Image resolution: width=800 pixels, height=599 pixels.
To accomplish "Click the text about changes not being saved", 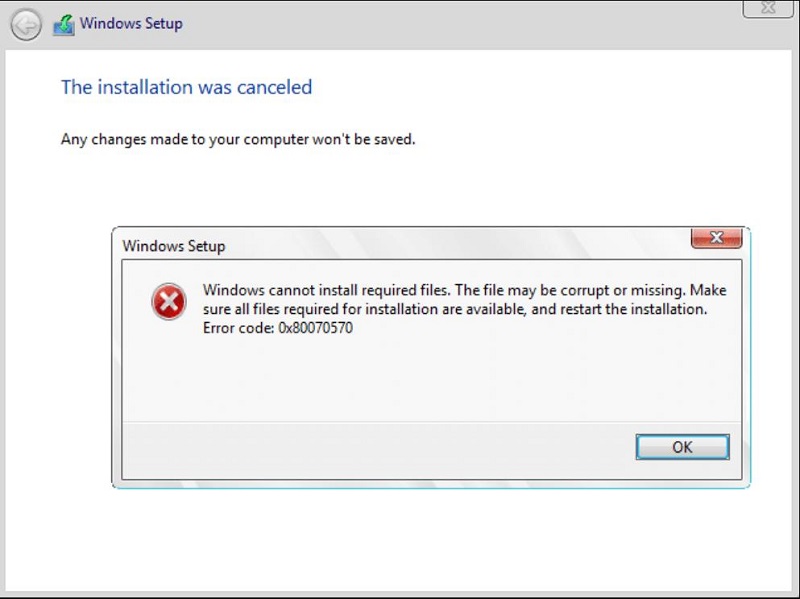I will pos(238,139).
